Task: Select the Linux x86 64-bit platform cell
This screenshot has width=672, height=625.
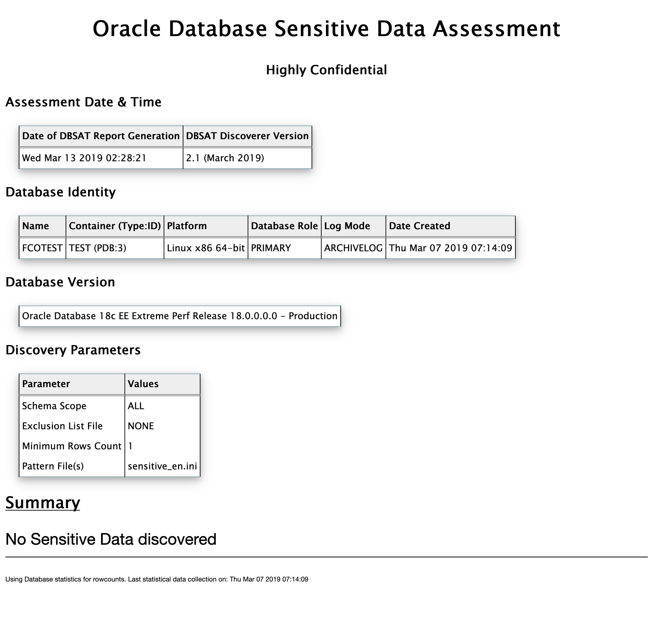Action: click(x=205, y=248)
